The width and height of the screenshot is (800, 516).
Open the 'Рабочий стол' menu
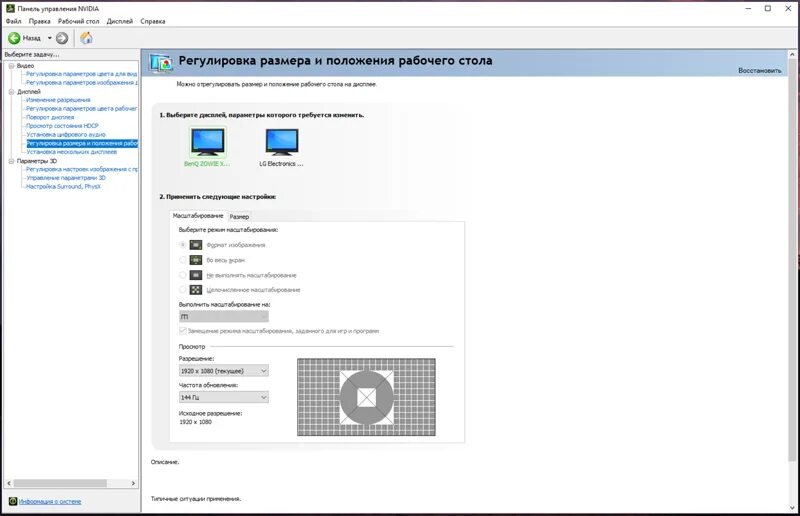(79, 21)
